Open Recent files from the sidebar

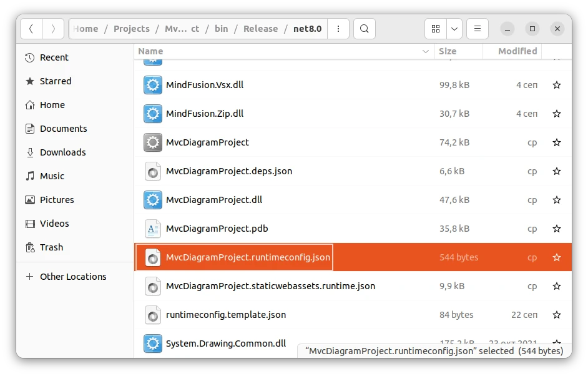pyautogui.click(x=54, y=57)
